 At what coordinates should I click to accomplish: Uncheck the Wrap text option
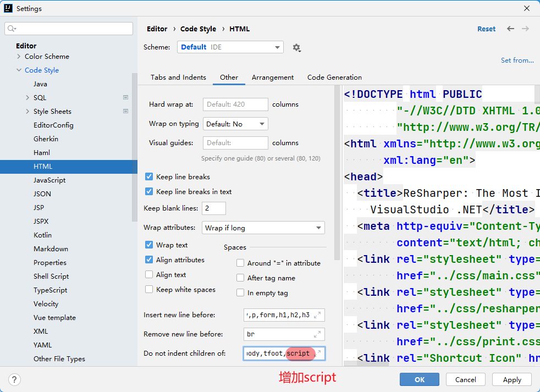tap(149, 245)
